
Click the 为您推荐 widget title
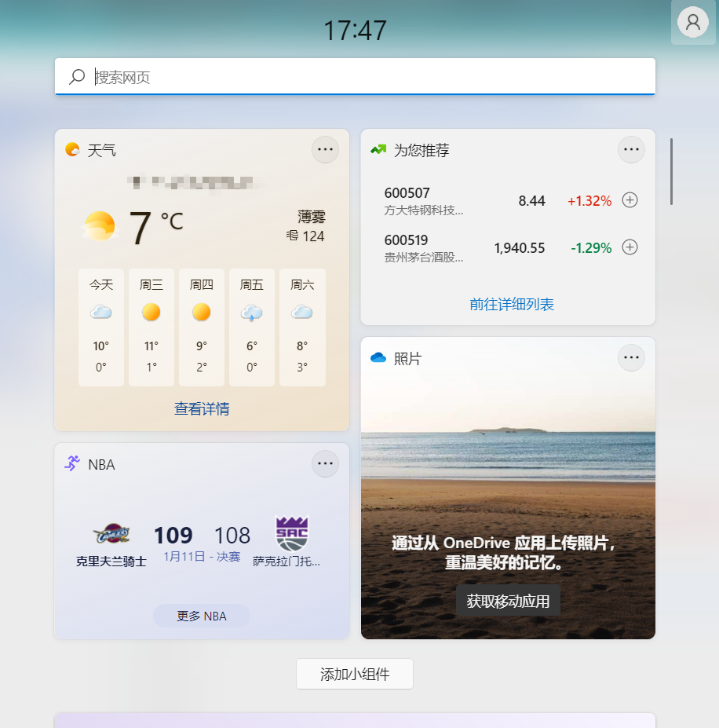click(422, 150)
